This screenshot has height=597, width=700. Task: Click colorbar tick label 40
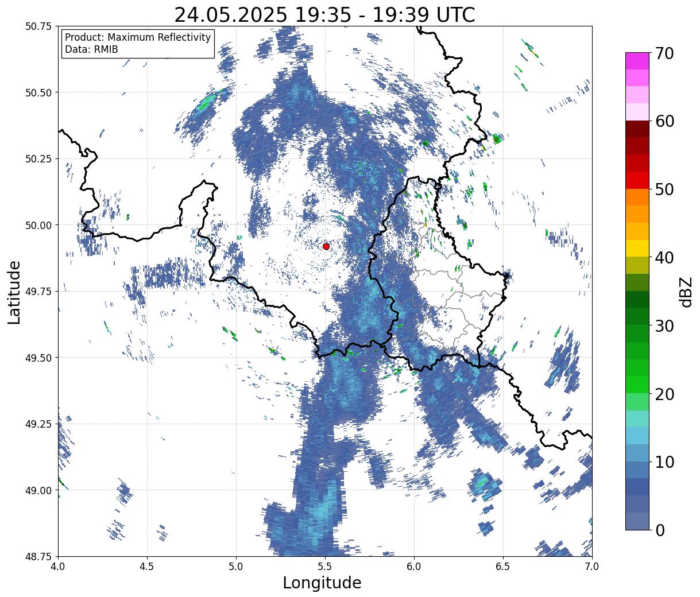pyautogui.click(x=664, y=258)
